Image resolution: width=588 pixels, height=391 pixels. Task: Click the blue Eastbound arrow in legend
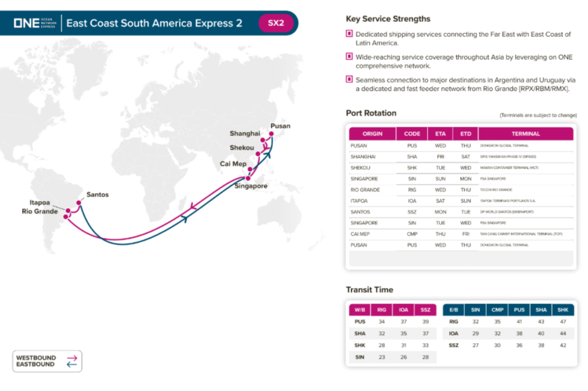71,364
